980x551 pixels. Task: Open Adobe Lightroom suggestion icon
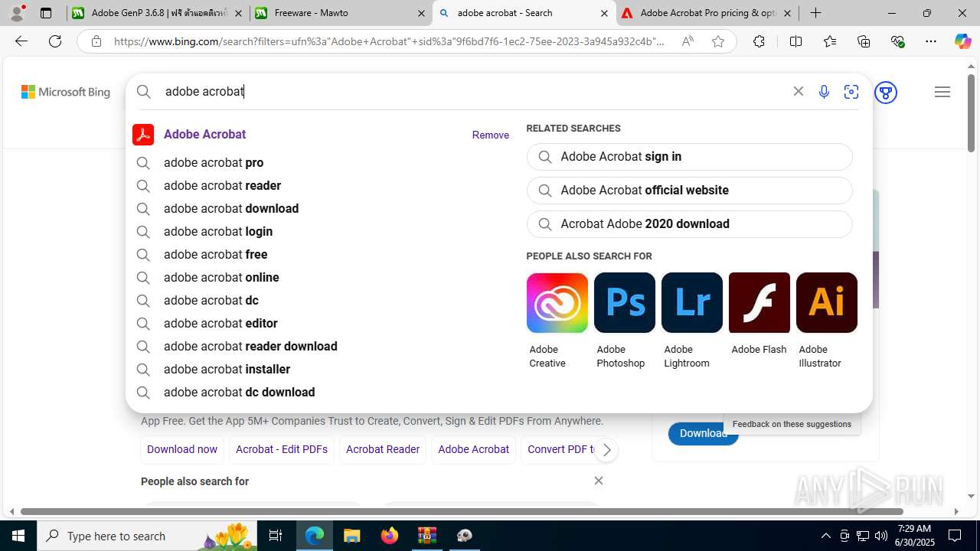pos(692,302)
